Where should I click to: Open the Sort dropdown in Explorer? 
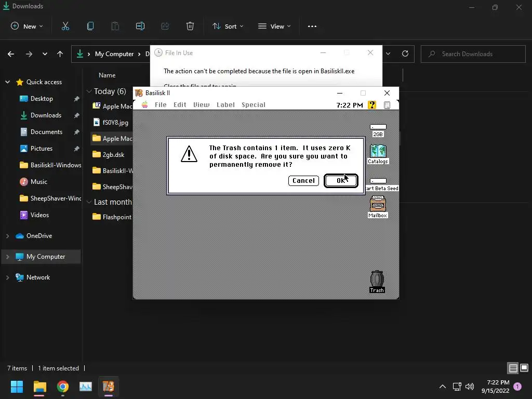(x=228, y=26)
